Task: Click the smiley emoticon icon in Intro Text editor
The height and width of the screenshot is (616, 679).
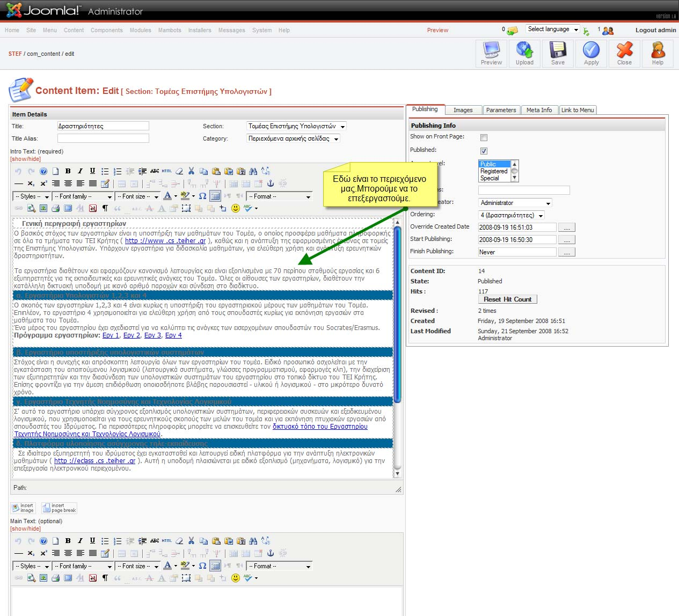Action: pyautogui.click(x=235, y=208)
